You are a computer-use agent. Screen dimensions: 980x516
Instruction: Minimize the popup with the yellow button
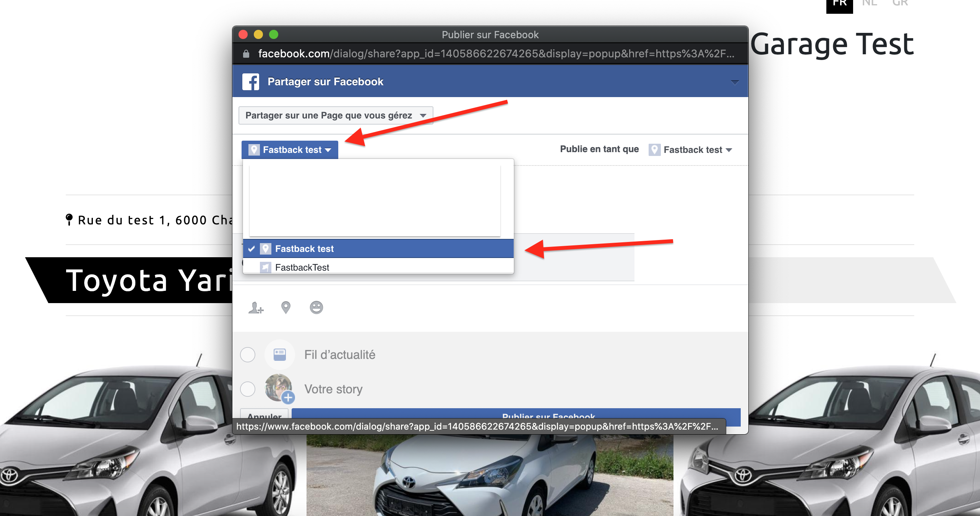tap(258, 34)
